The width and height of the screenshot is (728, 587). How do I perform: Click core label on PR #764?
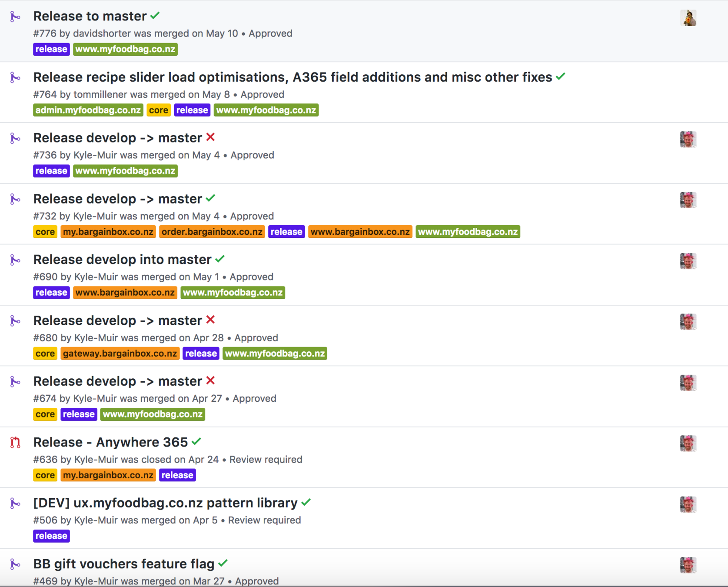coord(159,110)
